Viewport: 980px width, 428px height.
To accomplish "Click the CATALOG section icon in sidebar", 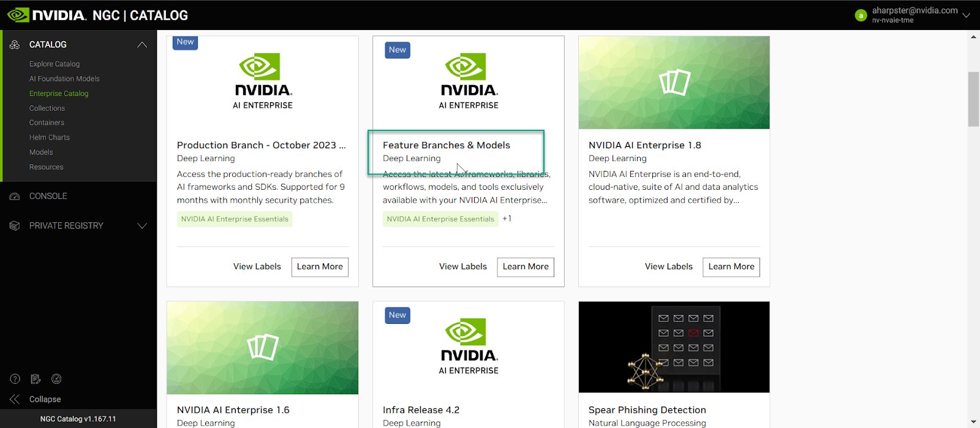I will pyautogui.click(x=15, y=45).
